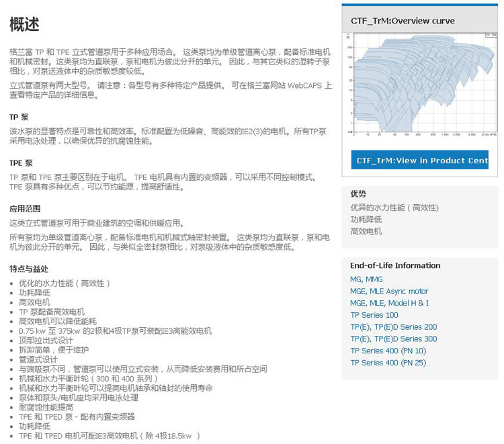Screen dimensions: 504x444
Task: Click the bullet 顶部拉出式设计
Action: point(46,341)
